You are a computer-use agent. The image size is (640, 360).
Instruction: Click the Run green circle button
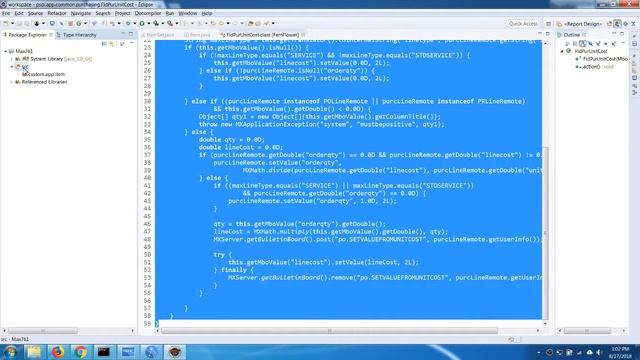click(x=142, y=24)
